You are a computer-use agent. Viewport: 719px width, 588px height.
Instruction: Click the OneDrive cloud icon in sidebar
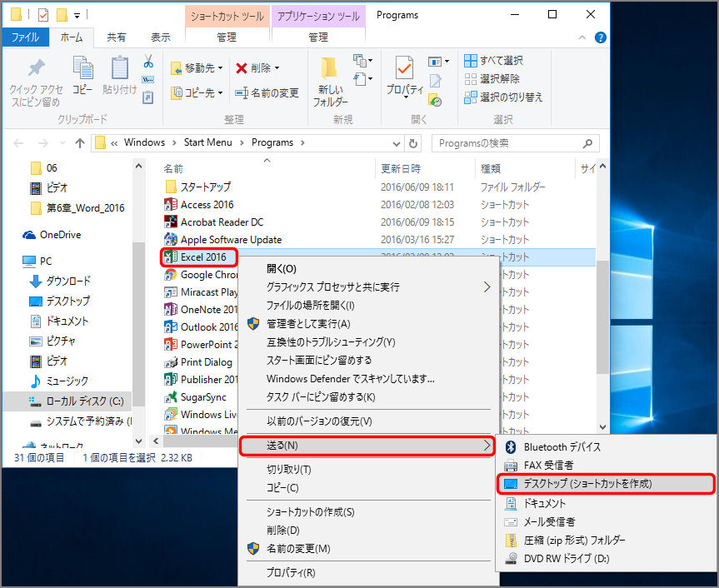click(x=29, y=235)
